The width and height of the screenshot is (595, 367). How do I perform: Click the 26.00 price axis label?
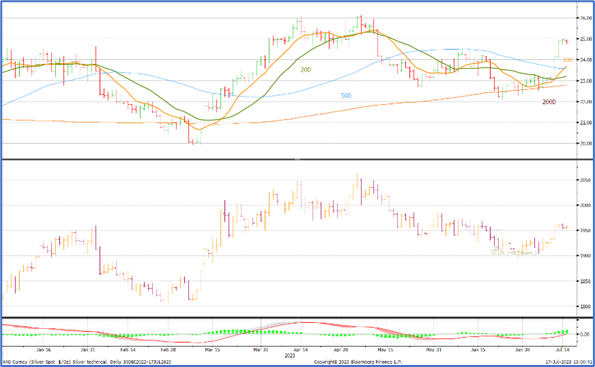click(586, 18)
